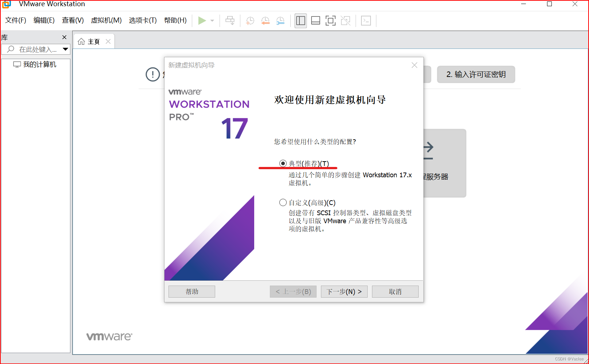This screenshot has width=589, height=364.
Task: Open the 帮助(H) menu
Action: pyautogui.click(x=175, y=20)
